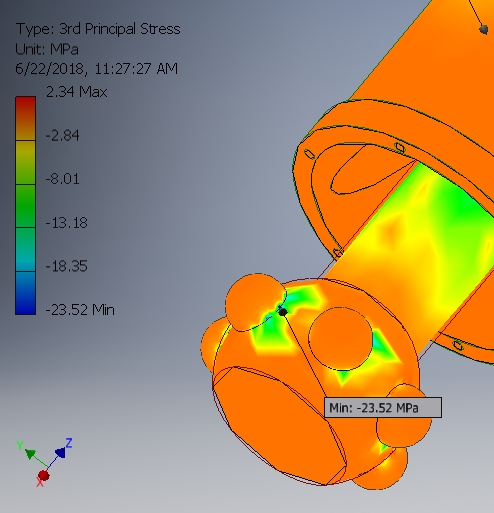Image resolution: width=494 pixels, height=513 pixels.
Task: Click the green band of color bar
Action: [26, 206]
